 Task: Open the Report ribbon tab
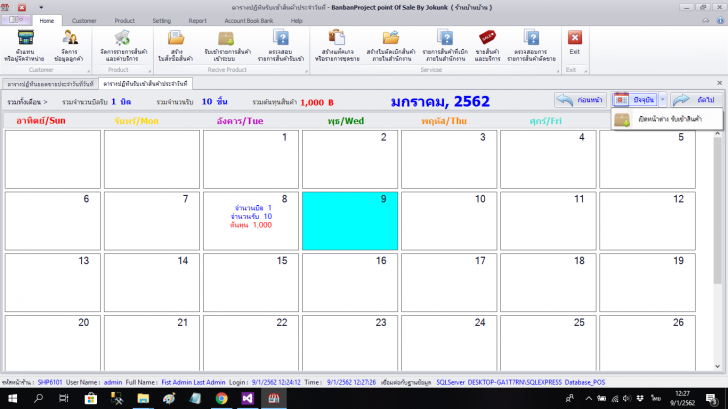coord(197,20)
